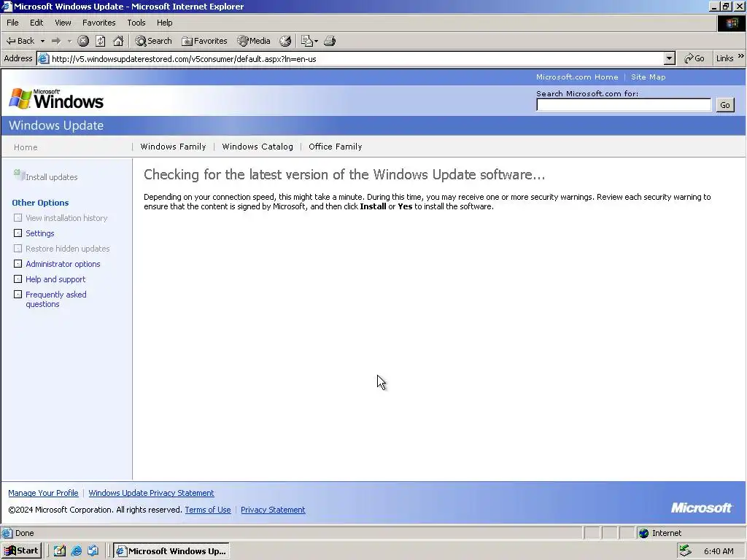
Task: Open the Terms of Use link
Action: click(208, 510)
